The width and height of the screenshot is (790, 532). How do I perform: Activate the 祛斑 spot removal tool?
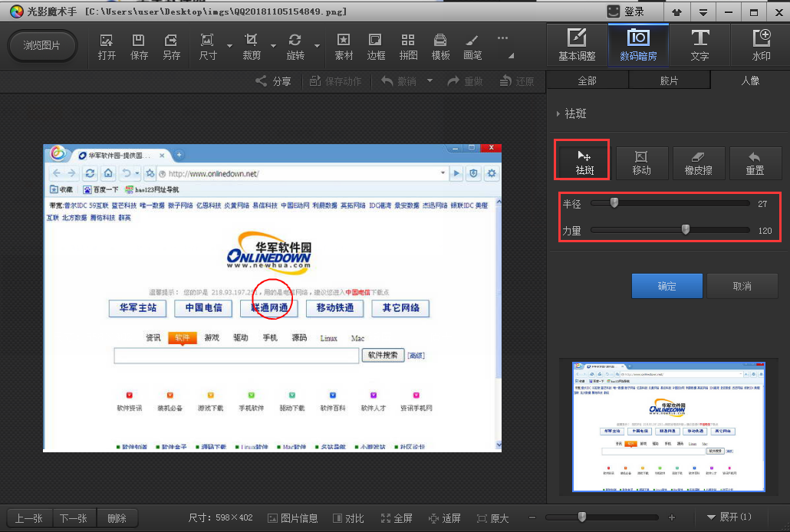coord(584,163)
